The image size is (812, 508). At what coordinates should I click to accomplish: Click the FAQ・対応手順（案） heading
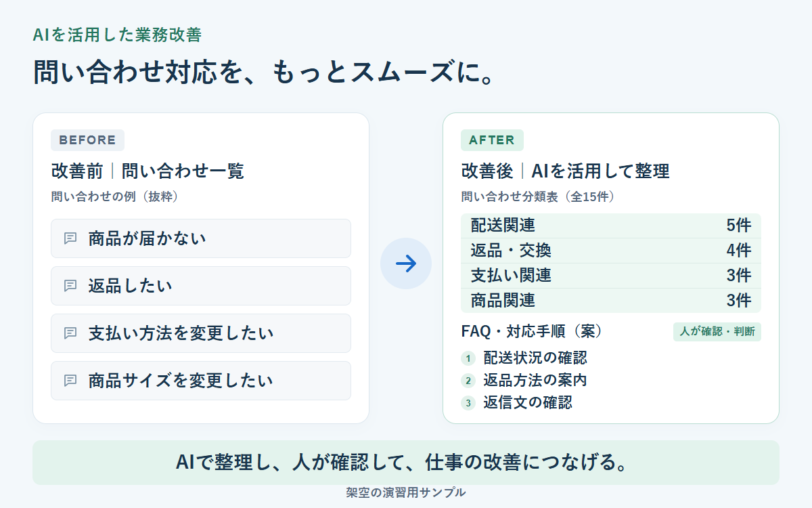click(532, 332)
